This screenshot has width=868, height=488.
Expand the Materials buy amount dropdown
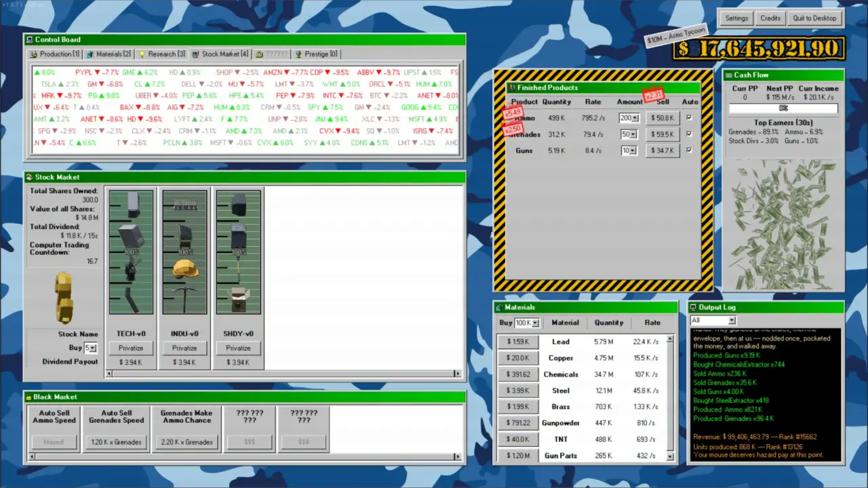tap(535, 323)
